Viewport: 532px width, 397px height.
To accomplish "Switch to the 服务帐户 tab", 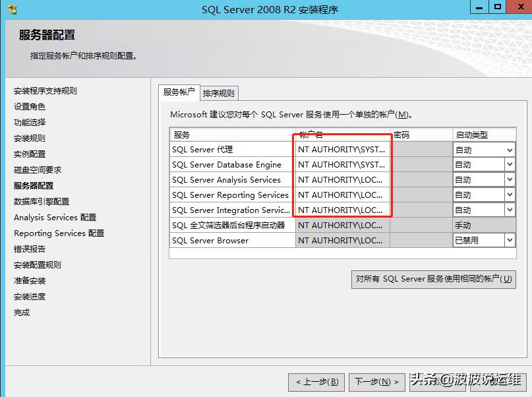I will [179, 93].
